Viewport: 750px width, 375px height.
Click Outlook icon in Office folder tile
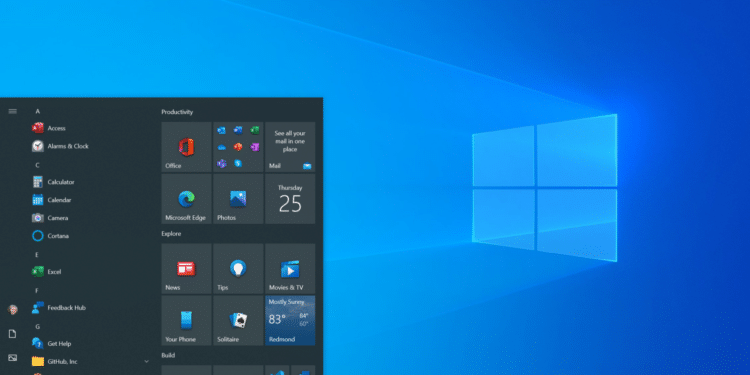coord(221,130)
